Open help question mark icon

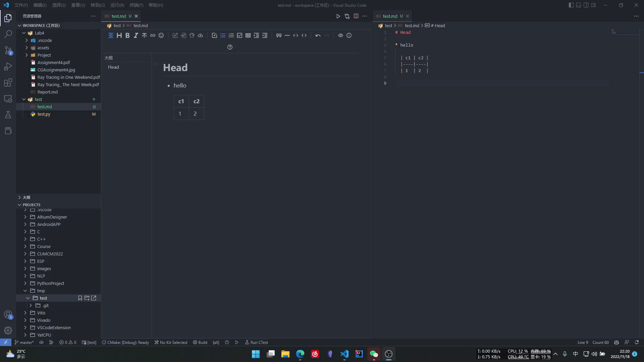point(230,47)
